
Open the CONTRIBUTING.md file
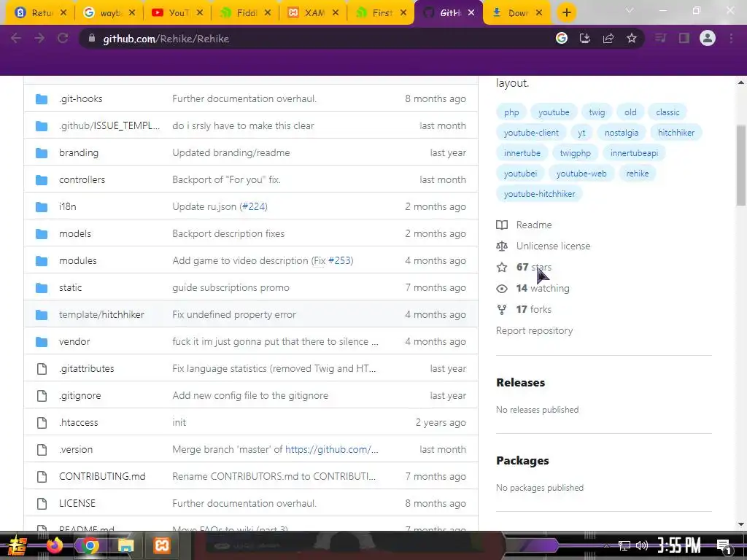pyautogui.click(x=102, y=476)
